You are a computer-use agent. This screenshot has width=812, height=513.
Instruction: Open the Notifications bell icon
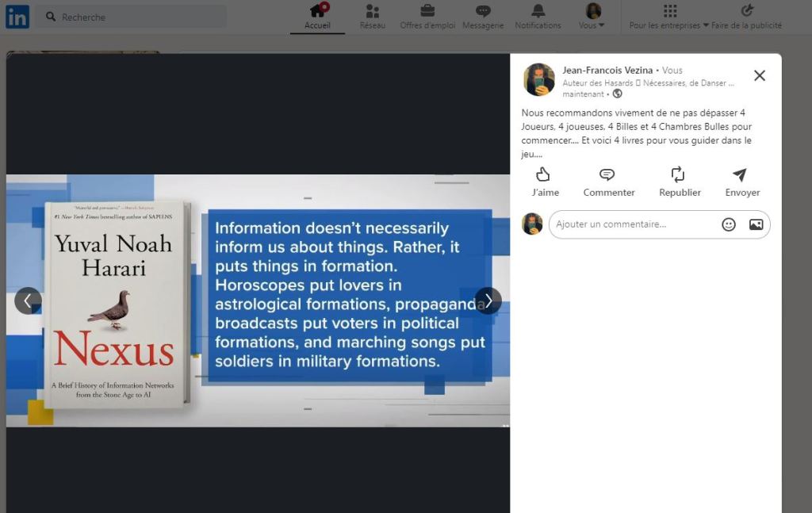[538, 10]
